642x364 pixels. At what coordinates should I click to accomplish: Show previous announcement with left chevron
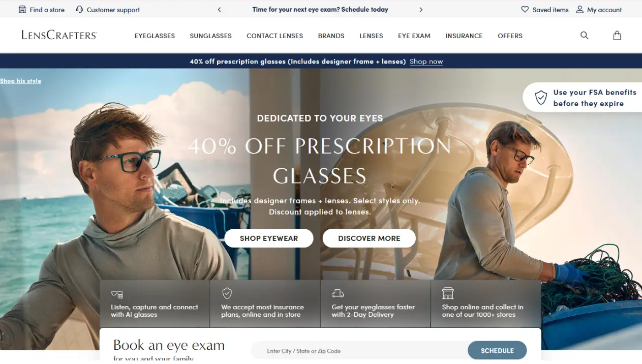point(220,10)
